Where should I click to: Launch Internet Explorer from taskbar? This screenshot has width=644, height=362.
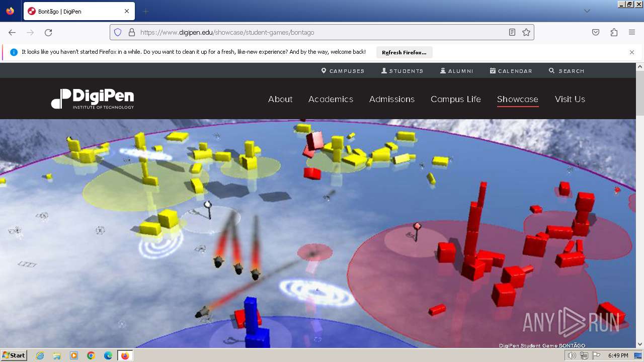point(40,355)
